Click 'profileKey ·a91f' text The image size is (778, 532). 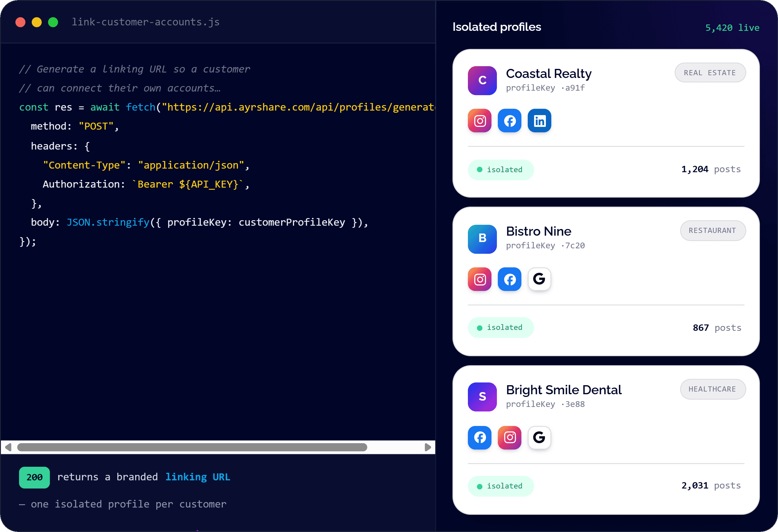click(x=545, y=88)
